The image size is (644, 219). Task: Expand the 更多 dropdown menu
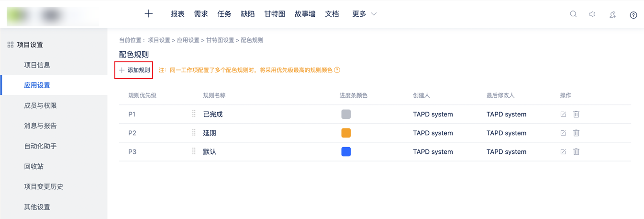click(365, 14)
